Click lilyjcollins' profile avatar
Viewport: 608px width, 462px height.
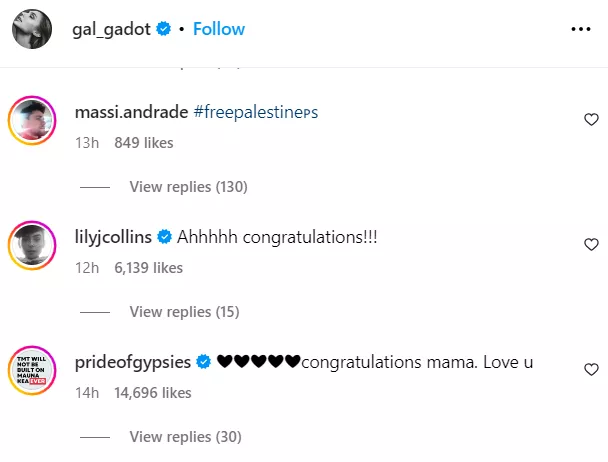32,247
